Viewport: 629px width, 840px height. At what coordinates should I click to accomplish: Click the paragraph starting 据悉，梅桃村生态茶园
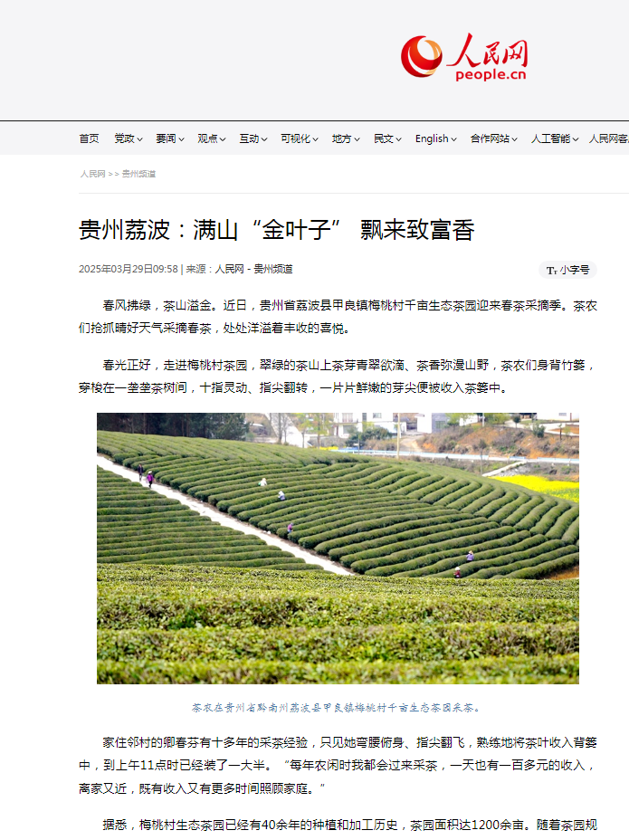349,825
